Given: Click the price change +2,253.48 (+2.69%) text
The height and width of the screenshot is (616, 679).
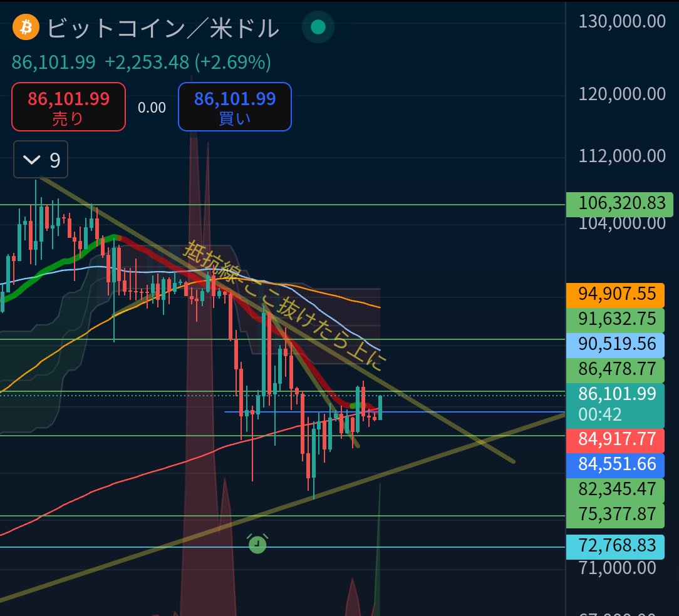Looking at the screenshot, I should 187,63.
